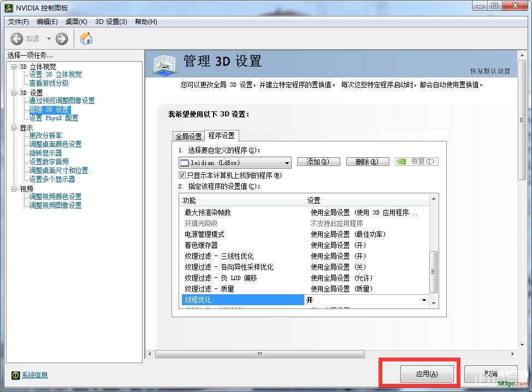This screenshot has height=392, width=532.
Task: Click the Forward arrow icon in toolbar
Action: [x=62, y=39]
